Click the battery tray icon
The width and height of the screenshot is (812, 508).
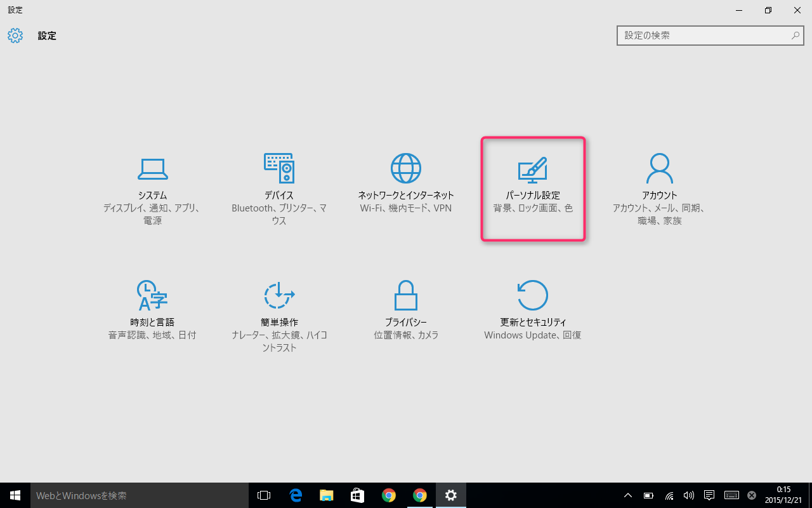click(x=648, y=495)
